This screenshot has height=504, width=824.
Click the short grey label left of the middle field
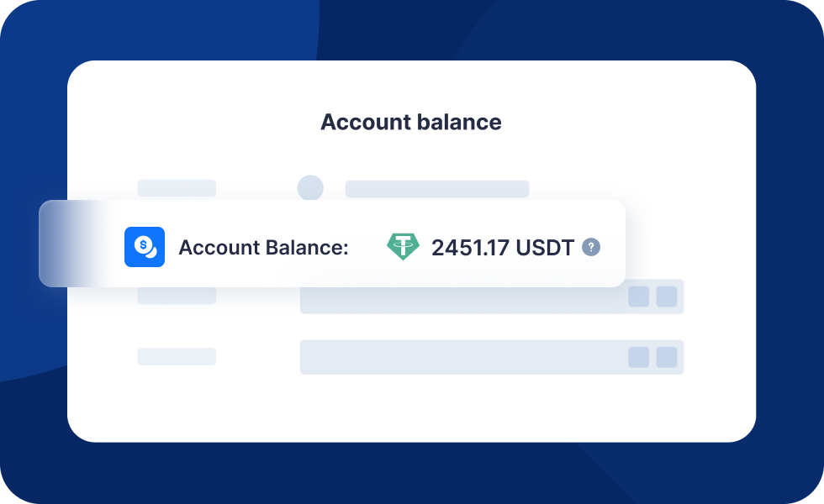pos(177,296)
